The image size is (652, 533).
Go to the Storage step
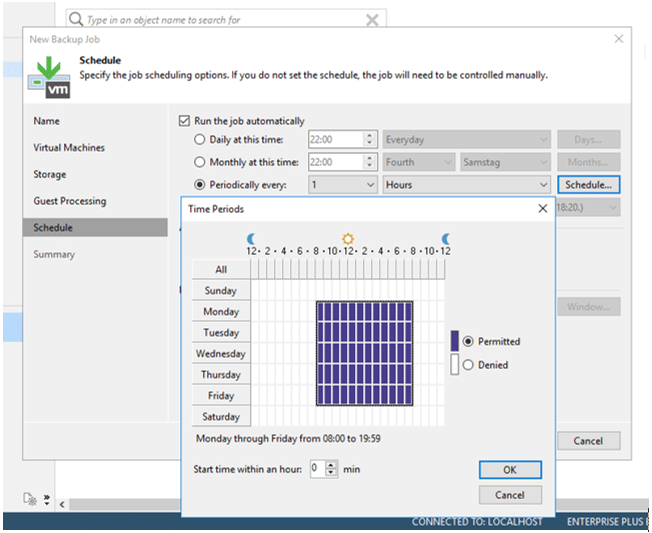point(50,174)
